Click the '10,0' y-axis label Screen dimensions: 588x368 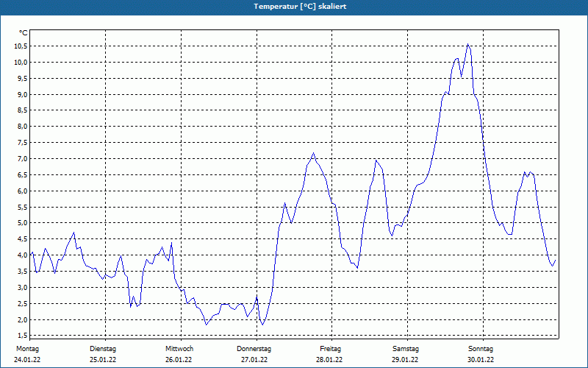click(21, 63)
